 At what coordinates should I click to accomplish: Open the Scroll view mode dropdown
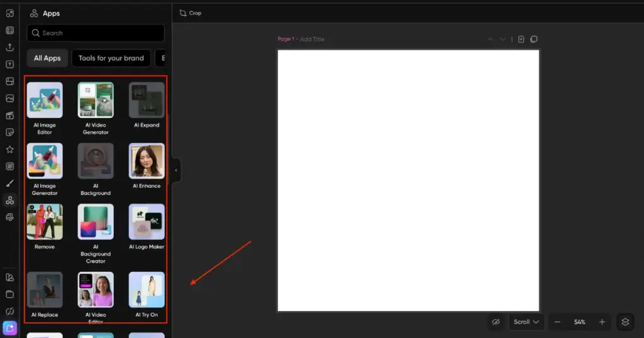click(526, 322)
